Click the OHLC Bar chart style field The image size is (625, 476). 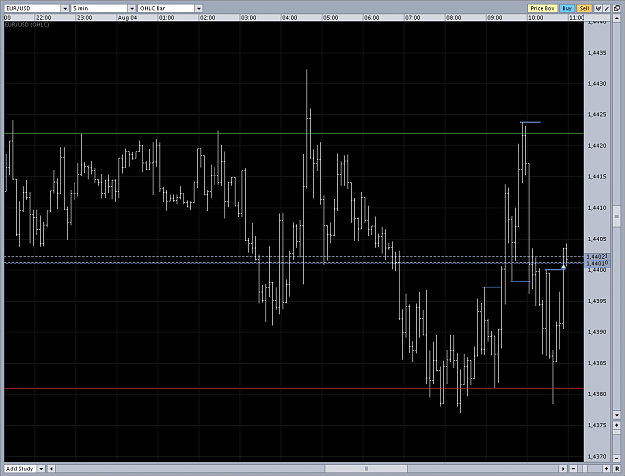[167, 8]
